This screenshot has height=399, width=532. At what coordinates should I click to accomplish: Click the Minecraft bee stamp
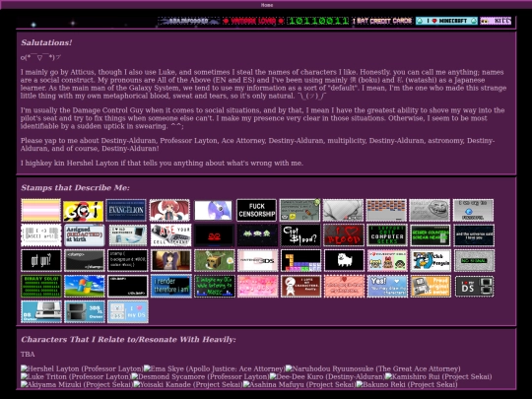tap(215, 260)
